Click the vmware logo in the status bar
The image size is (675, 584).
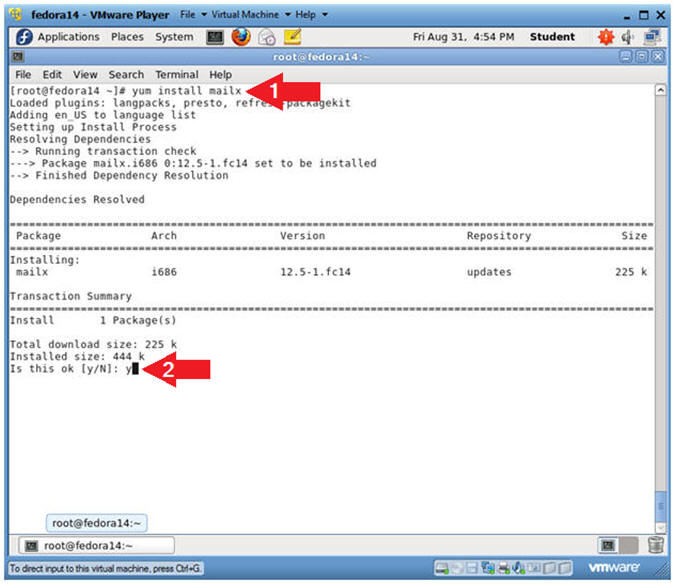click(613, 568)
